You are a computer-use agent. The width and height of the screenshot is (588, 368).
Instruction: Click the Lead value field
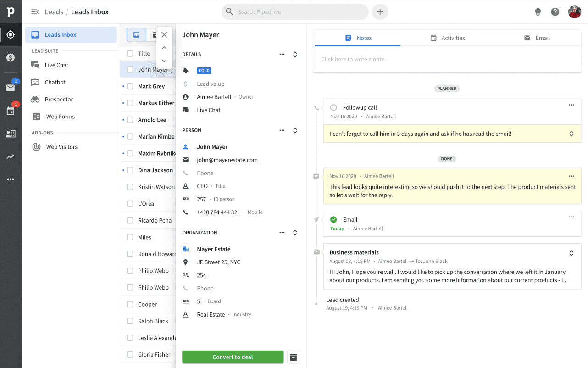211,84
